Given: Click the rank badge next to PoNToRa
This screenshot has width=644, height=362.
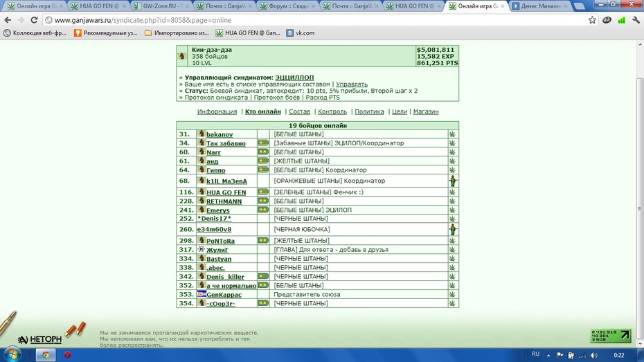Looking at the screenshot, I should point(263,240).
